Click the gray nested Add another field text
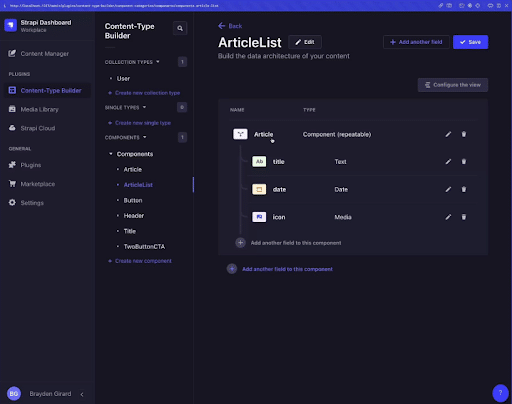 (296, 243)
